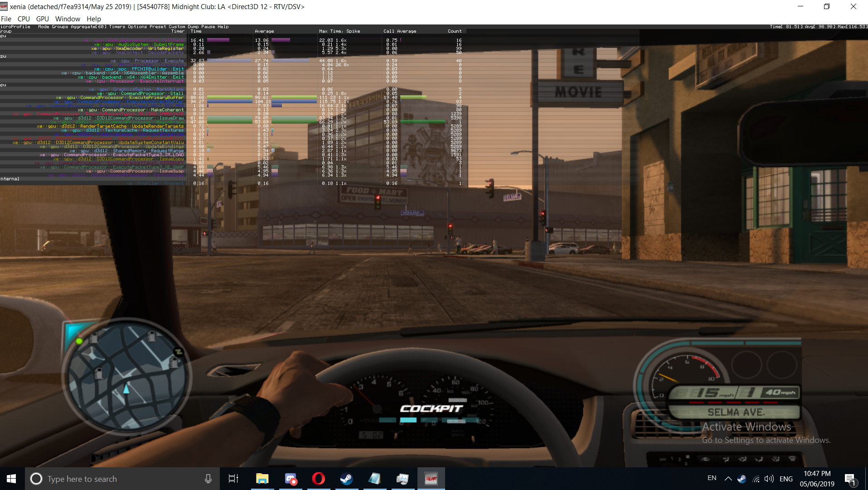Open the Window menu
The height and width of the screenshot is (490, 868).
point(68,19)
